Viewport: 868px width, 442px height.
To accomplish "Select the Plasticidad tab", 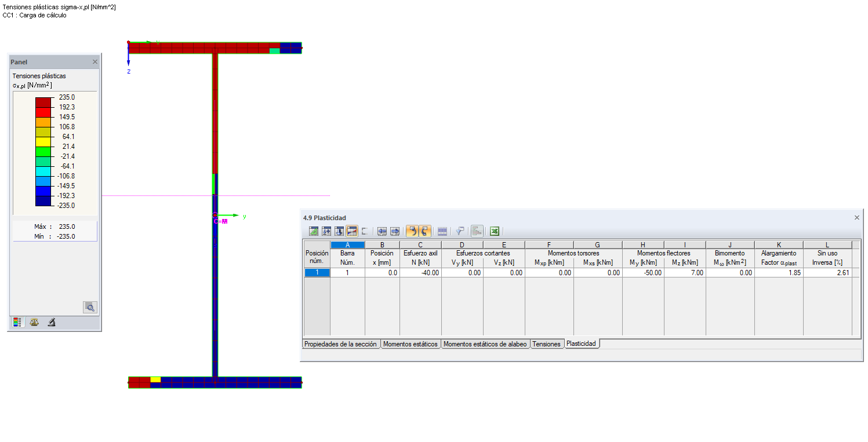I will (581, 343).
